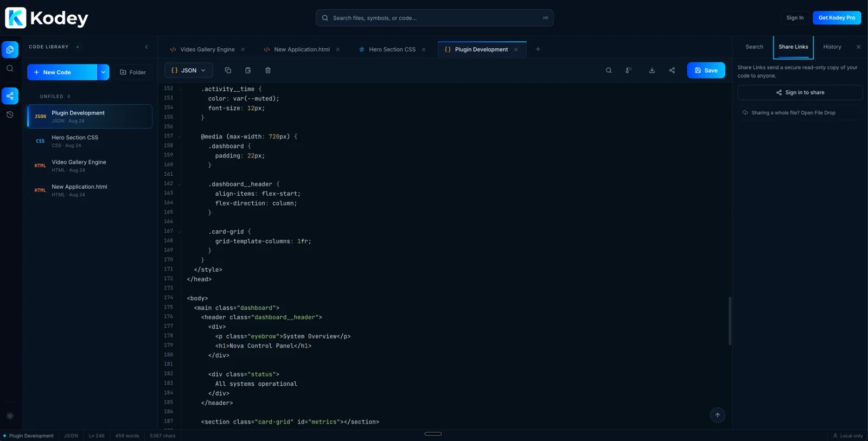Click the paste clipboard icon in toolbar
Screen dimensions: 868x441
[x=248, y=71]
